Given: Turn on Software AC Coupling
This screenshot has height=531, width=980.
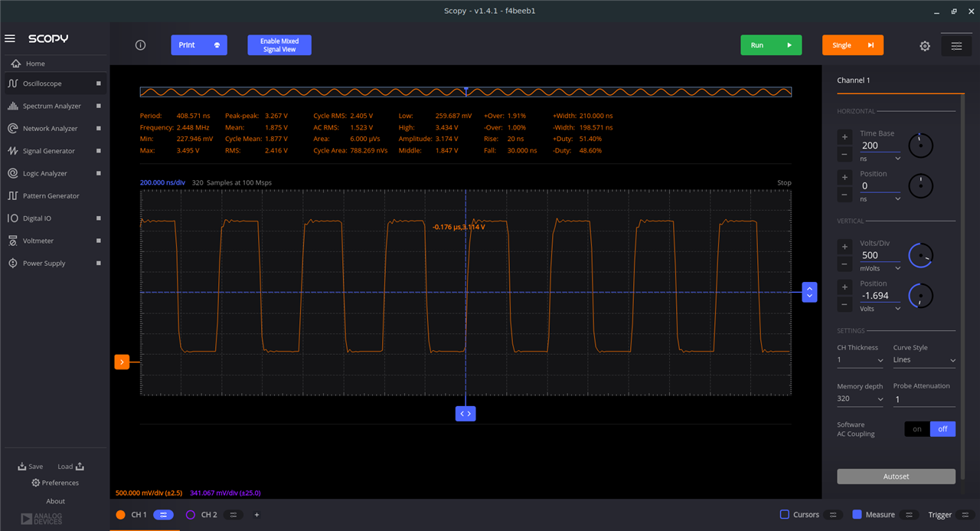Looking at the screenshot, I should [x=916, y=429].
